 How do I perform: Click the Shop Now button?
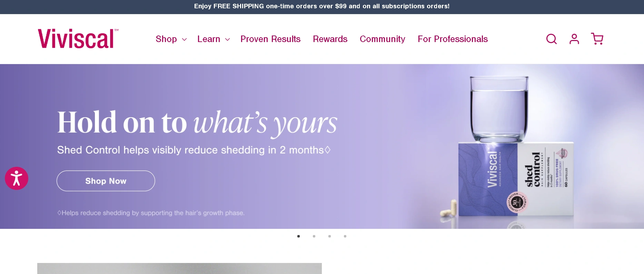(x=106, y=181)
